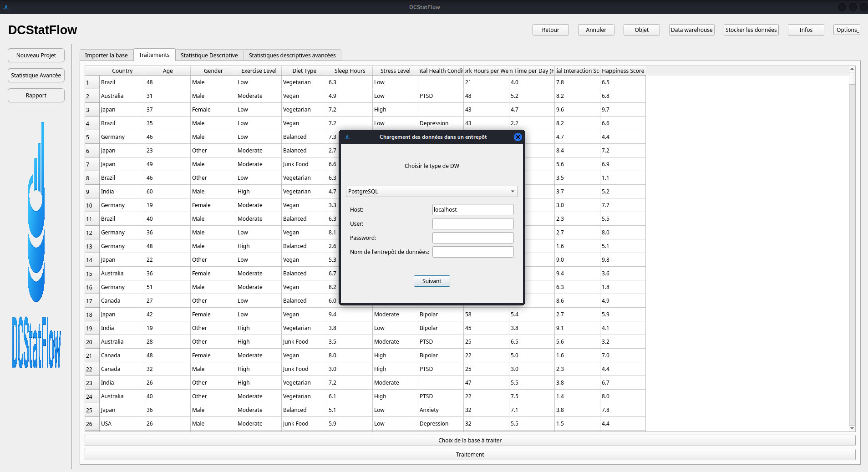Image resolution: width=868 pixels, height=472 pixels.
Task: Click the DCStatFlow icon in dialog title bar
Action: coord(347,137)
